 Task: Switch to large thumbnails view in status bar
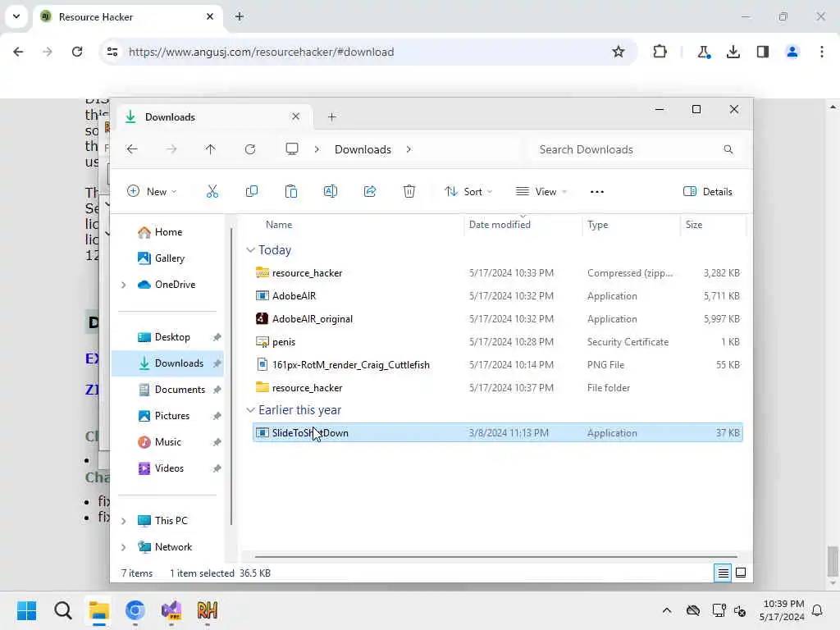741,573
